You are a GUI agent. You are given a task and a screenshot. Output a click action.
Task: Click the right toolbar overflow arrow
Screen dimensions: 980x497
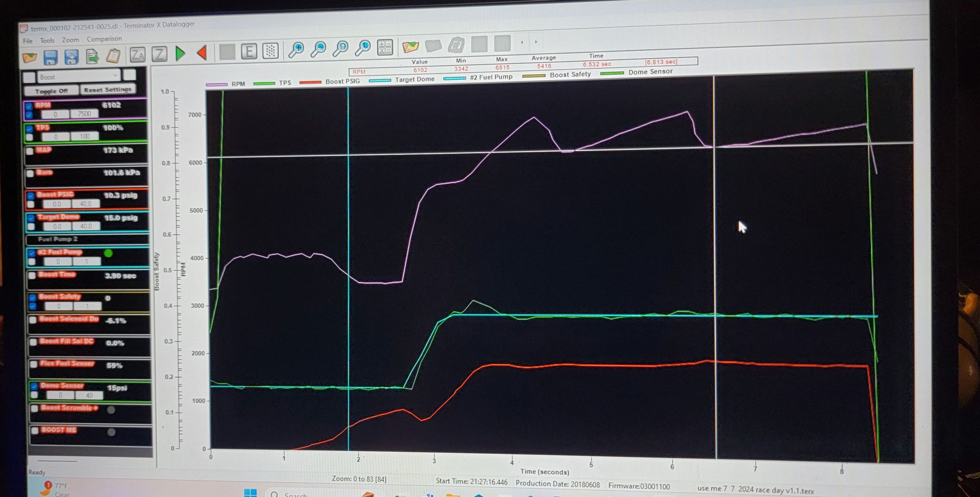[536, 42]
